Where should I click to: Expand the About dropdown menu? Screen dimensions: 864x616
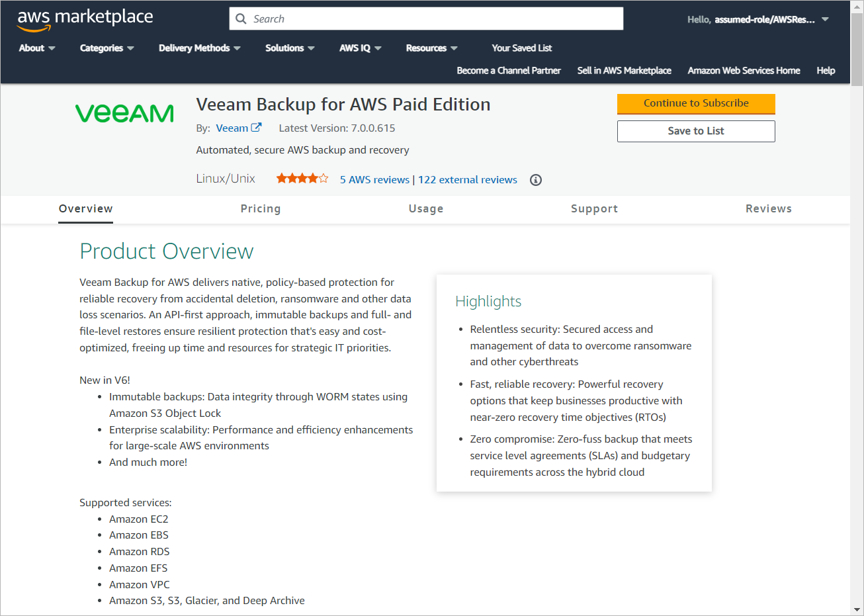[37, 48]
